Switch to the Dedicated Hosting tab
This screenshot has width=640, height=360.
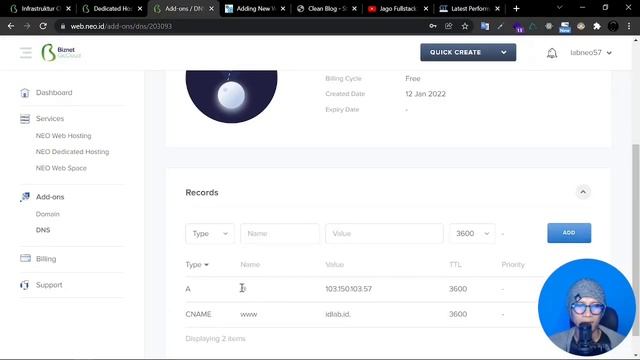(x=112, y=9)
